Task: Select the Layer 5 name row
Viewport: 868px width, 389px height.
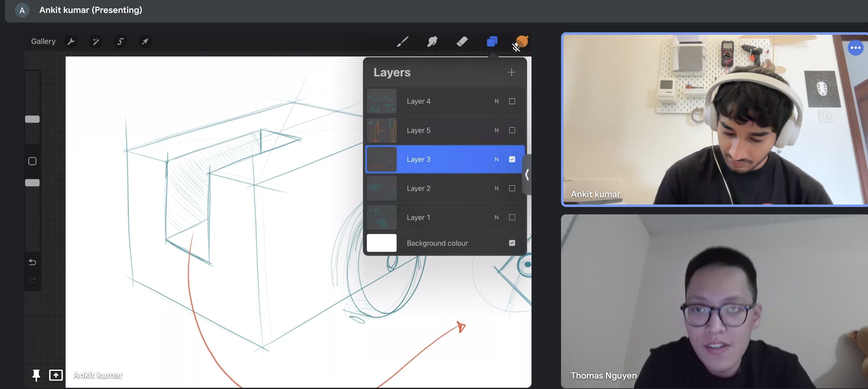Action: click(445, 130)
